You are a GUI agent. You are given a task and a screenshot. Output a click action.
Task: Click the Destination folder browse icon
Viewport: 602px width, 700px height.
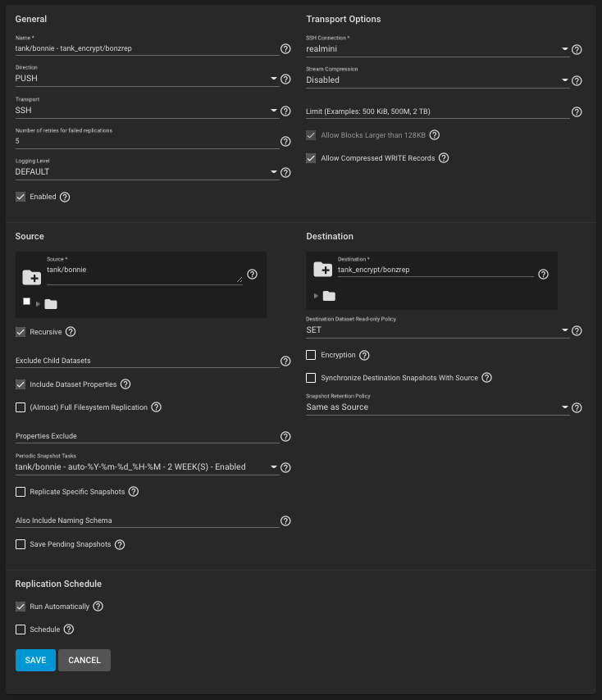(322, 270)
